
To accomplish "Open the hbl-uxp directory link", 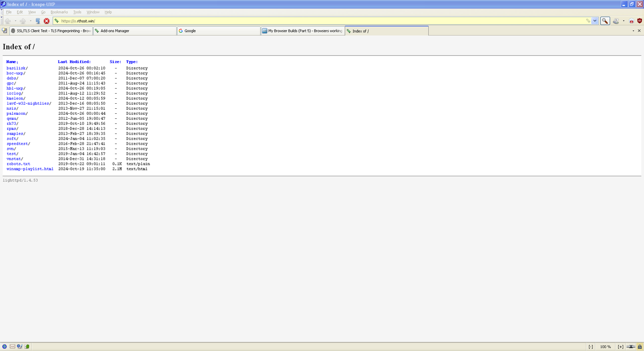I will pos(15,88).
